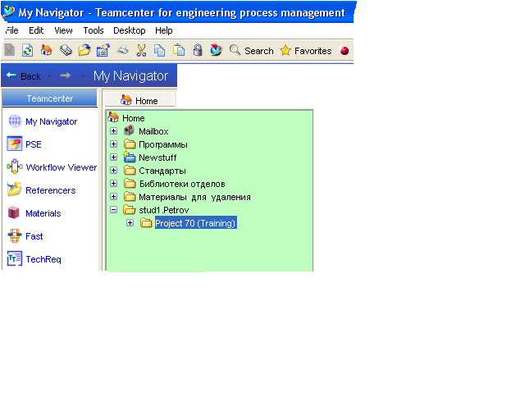Click the Referencers folder sidebar icon
The width and height of the screenshot is (525, 420).
tap(15, 189)
